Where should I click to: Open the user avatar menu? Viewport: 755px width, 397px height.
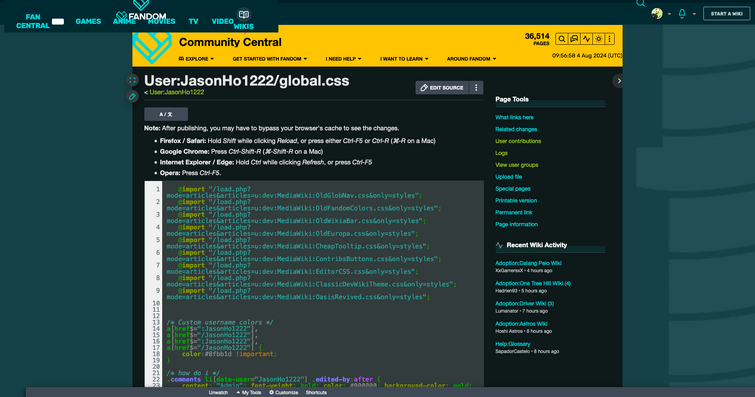(657, 13)
